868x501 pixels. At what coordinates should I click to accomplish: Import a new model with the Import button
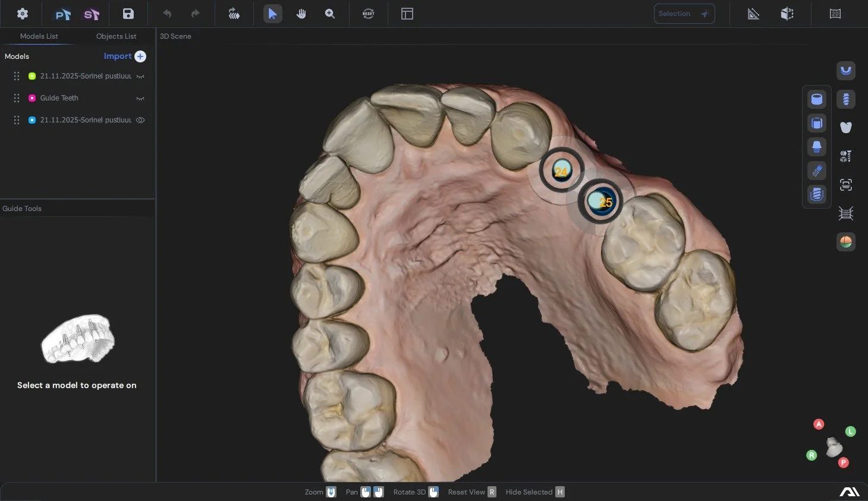[x=124, y=56]
